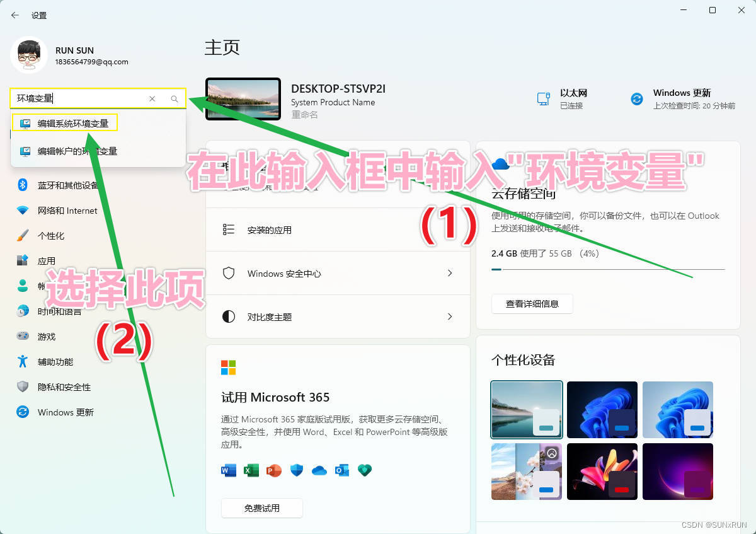Screen dimensions: 756x534
Task: Open Windows 更新 in the sidebar
Action: (x=66, y=412)
